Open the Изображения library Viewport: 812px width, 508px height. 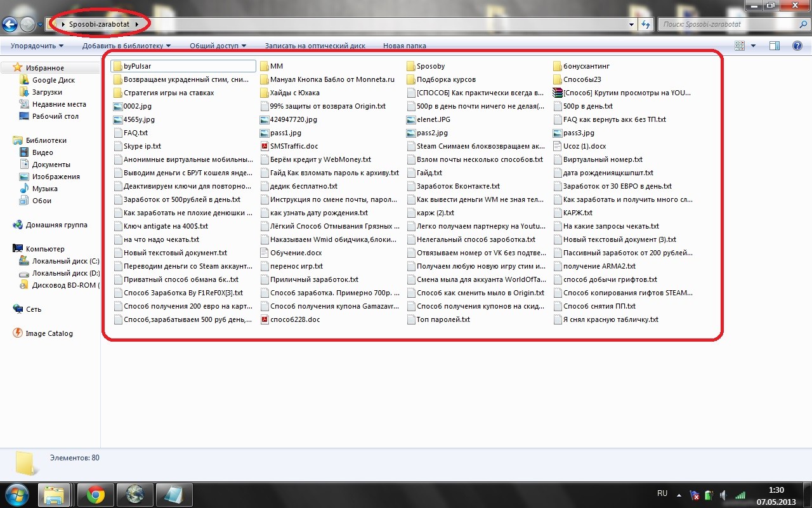49,177
